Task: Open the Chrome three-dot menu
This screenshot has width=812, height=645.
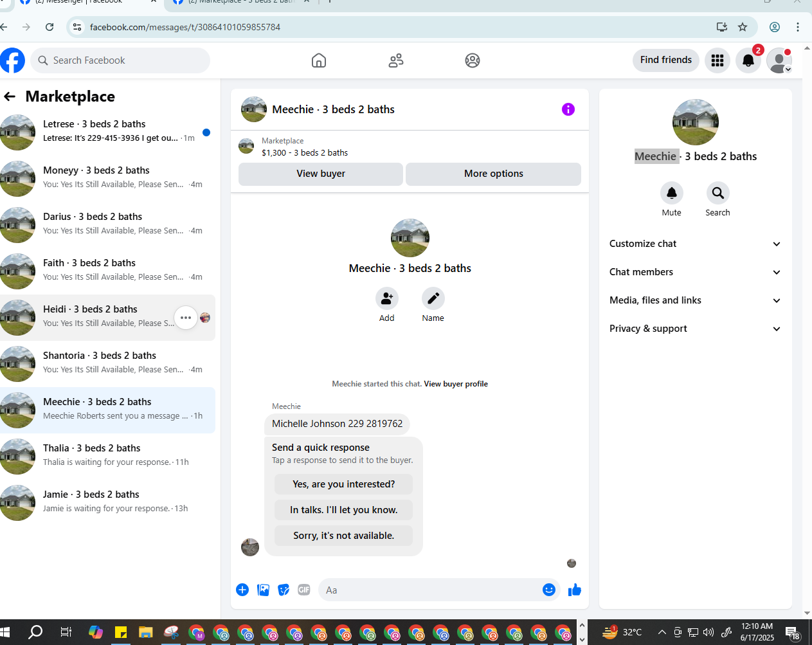Action: pyautogui.click(x=798, y=27)
